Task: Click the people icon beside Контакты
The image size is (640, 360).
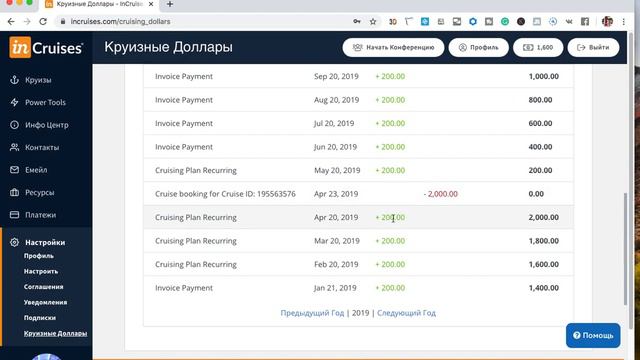Action: [14, 147]
